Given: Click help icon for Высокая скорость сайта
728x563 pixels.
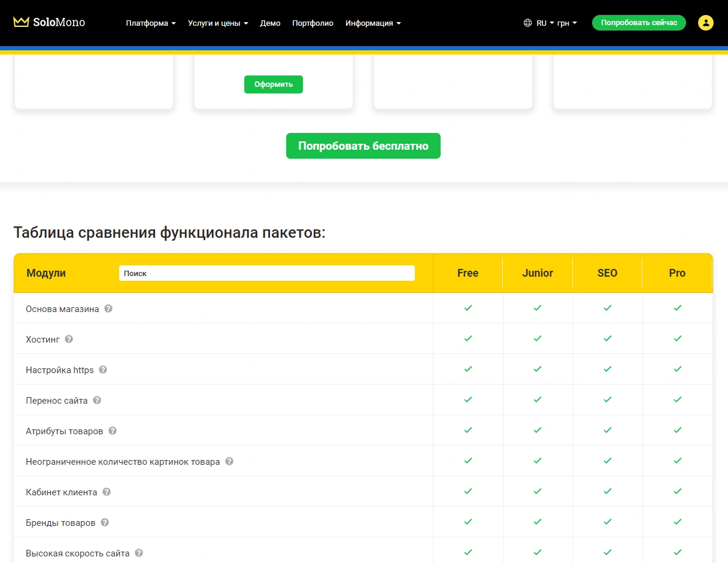Looking at the screenshot, I should point(139,553).
